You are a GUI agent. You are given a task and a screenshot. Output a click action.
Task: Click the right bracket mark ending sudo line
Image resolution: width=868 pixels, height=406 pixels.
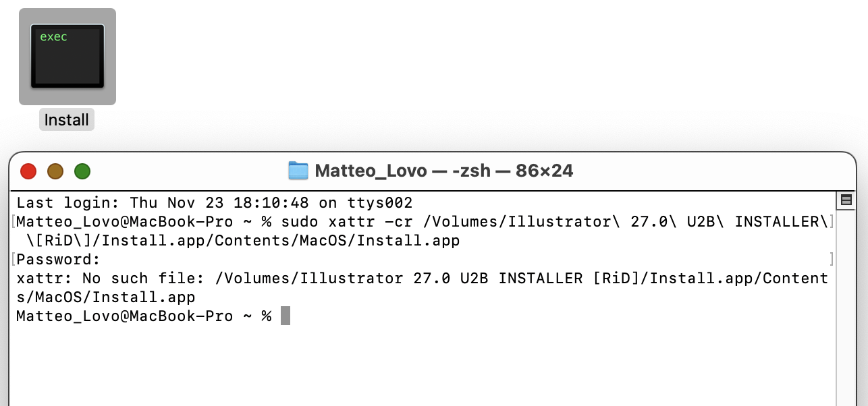point(832,222)
